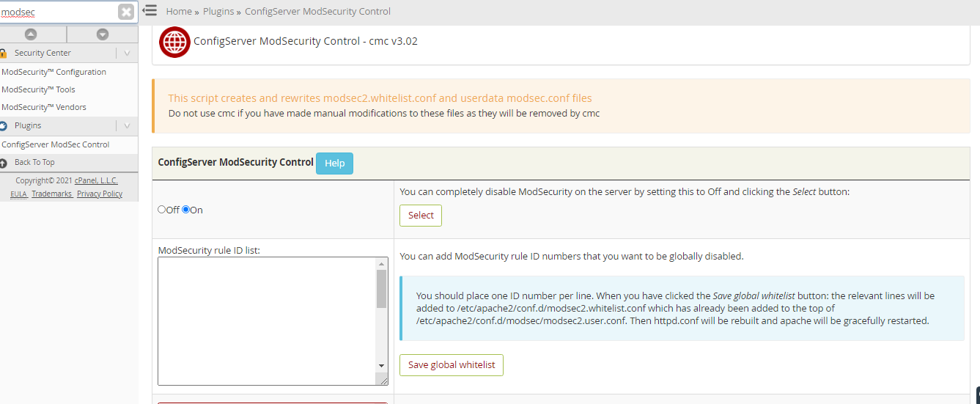Open the cPanel, L.L.C. link

[x=96, y=180]
